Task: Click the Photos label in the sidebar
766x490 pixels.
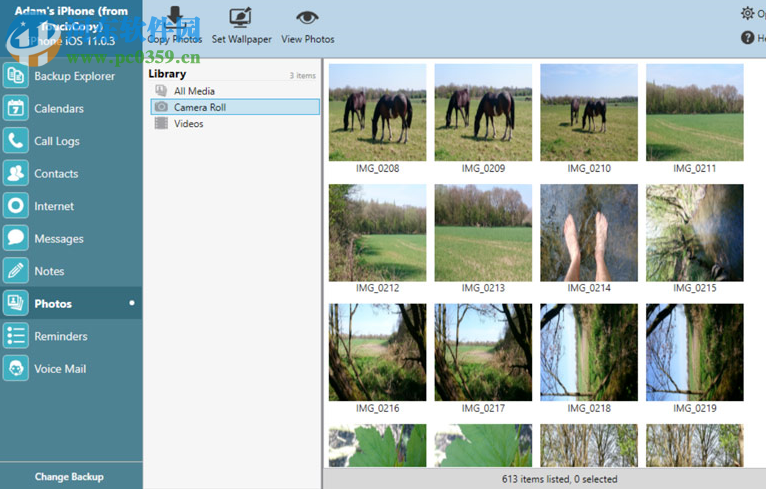Action: [x=53, y=304]
